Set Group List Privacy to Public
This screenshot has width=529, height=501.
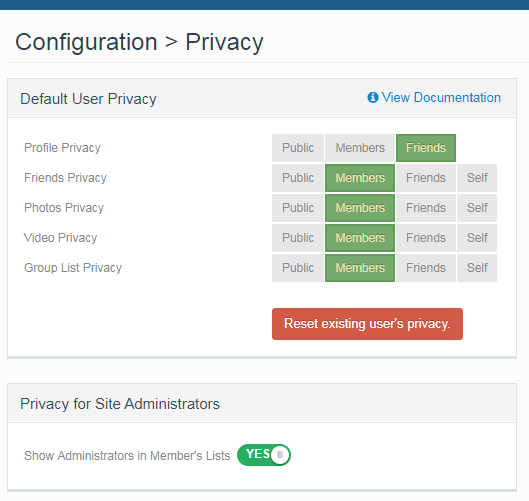(298, 268)
